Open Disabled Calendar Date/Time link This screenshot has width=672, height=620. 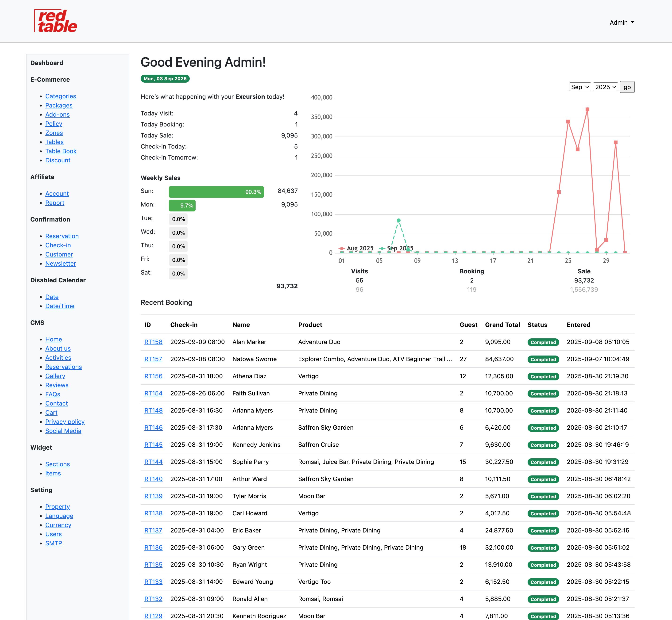click(x=60, y=306)
